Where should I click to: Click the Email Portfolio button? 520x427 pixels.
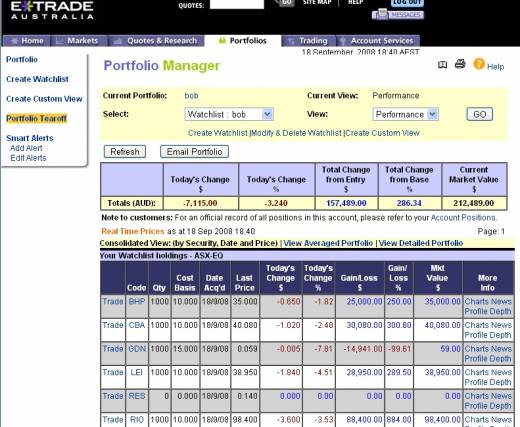pos(194,152)
